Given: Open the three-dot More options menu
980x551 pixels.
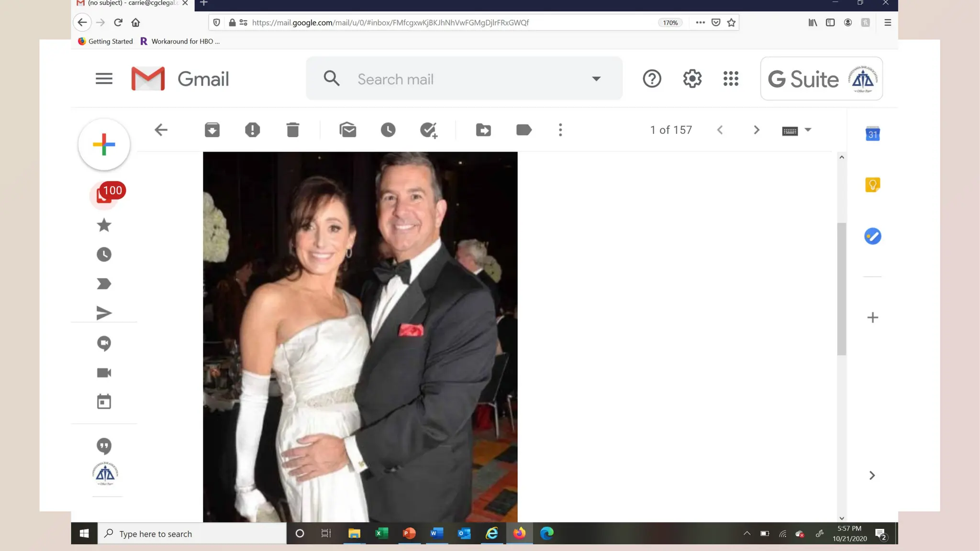Looking at the screenshot, I should pos(560,130).
